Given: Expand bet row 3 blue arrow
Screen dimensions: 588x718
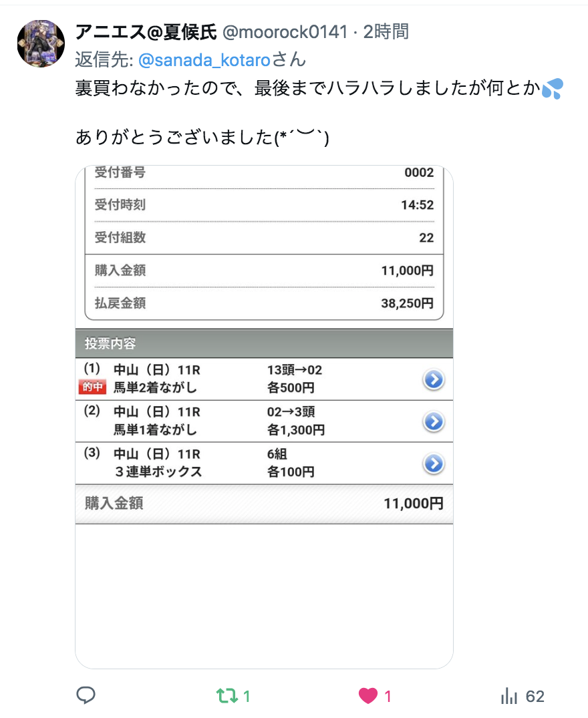Looking at the screenshot, I should pyautogui.click(x=434, y=464).
